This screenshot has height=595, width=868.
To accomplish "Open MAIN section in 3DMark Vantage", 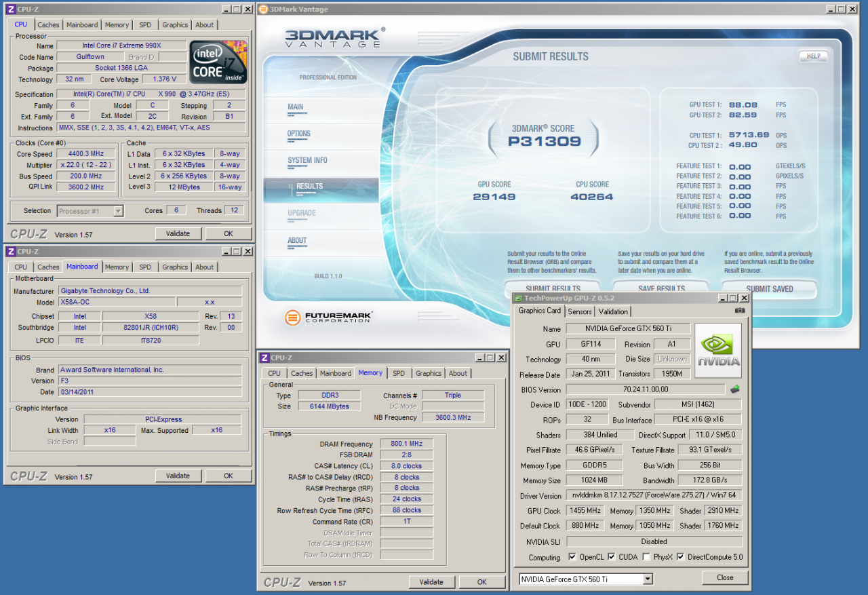I will click(x=296, y=107).
